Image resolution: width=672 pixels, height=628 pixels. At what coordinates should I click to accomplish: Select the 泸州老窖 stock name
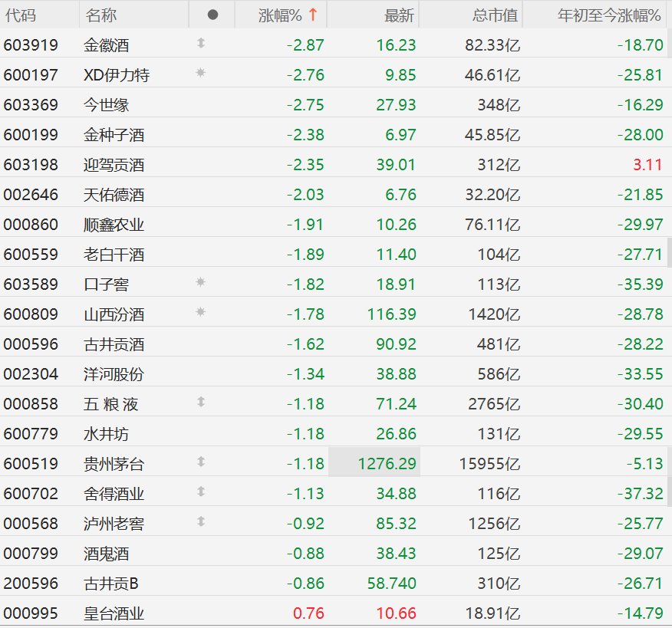pos(114,524)
